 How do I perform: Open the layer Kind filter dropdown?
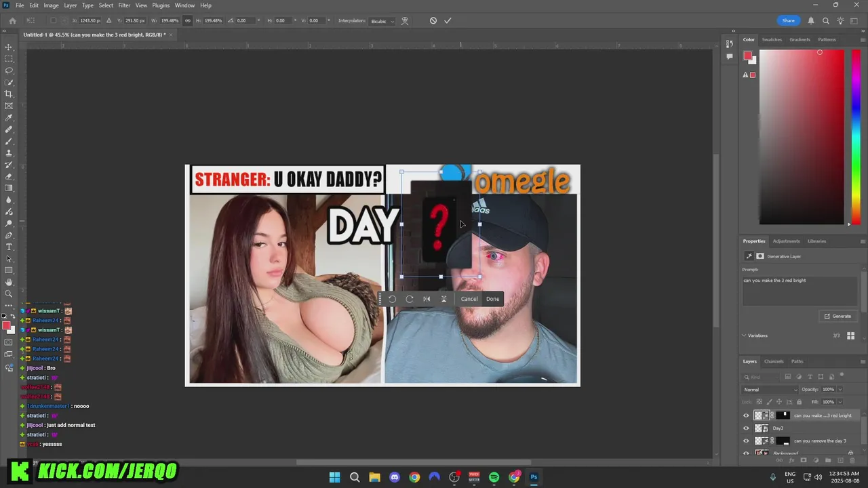coord(762,377)
